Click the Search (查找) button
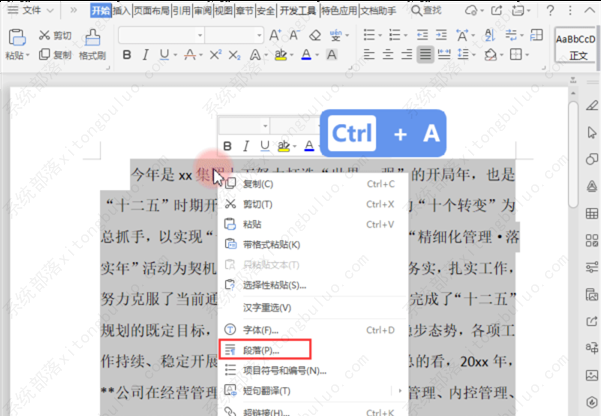 tap(426, 11)
